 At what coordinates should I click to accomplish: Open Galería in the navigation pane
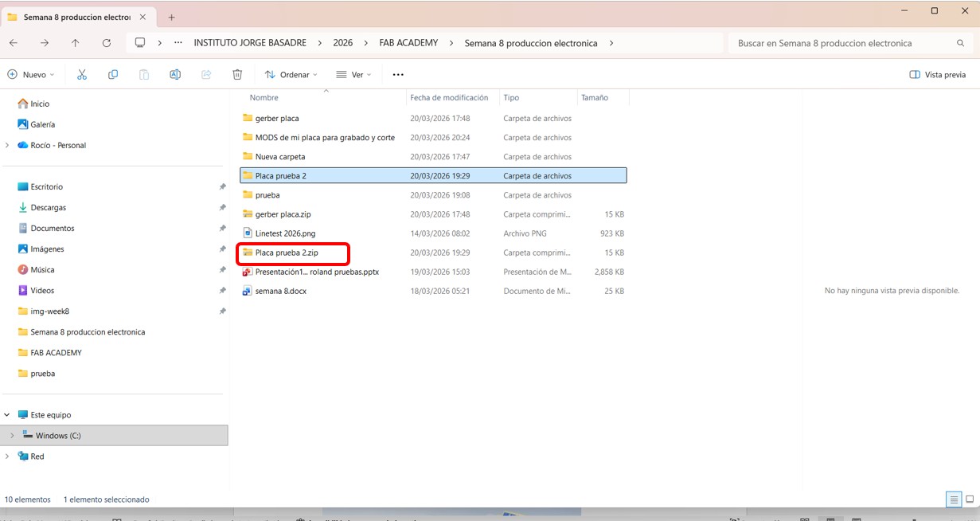pos(43,124)
